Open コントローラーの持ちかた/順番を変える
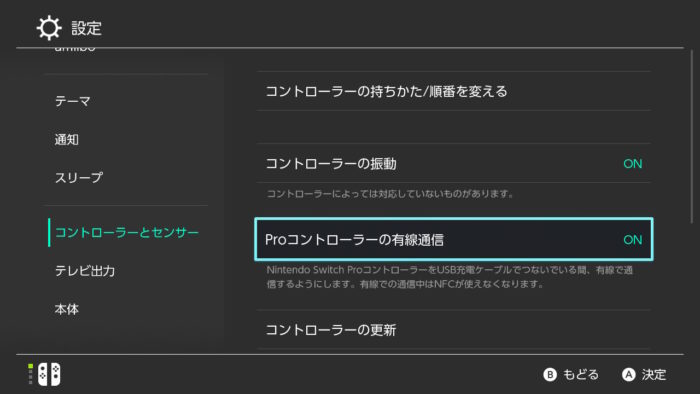This screenshot has width=700, height=394. click(454, 91)
